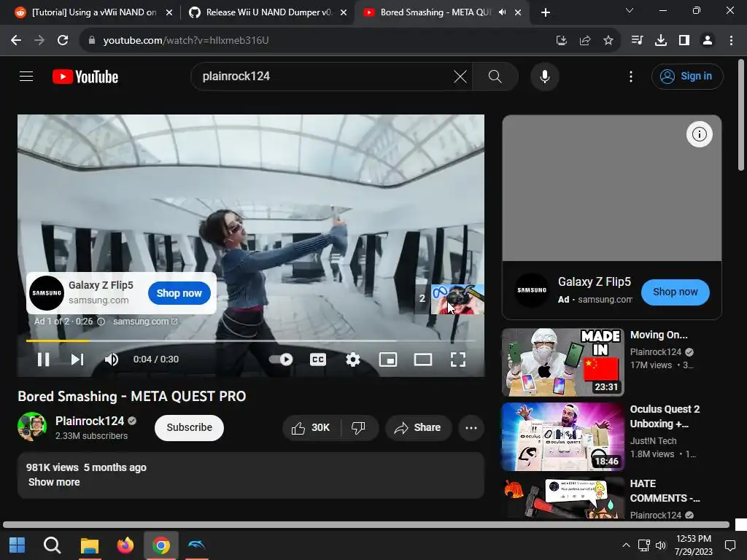This screenshot has height=560, width=747.
Task: Launch Firefox from the taskbar
Action: tap(125, 545)
